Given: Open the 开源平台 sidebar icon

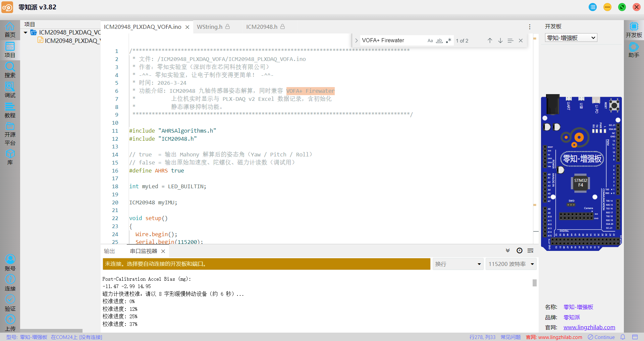Looking at the screenshot, I should (10, 134).
